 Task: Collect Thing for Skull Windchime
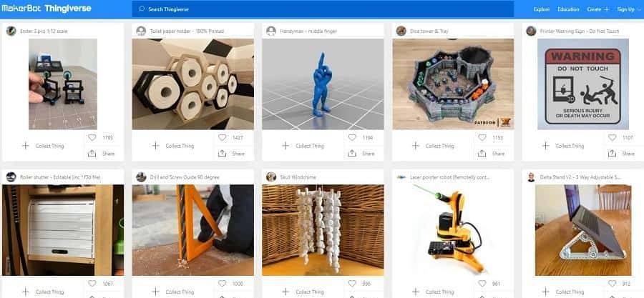pos(303,292)
